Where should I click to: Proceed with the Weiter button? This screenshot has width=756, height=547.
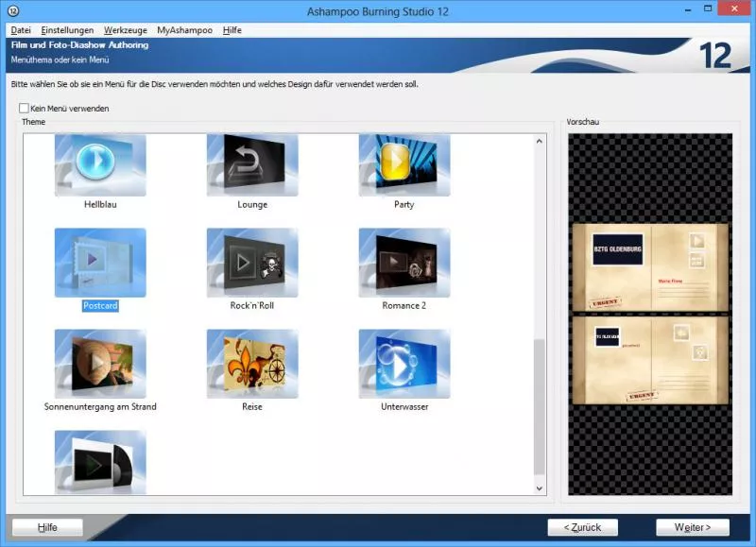click(x=693, y=527)
